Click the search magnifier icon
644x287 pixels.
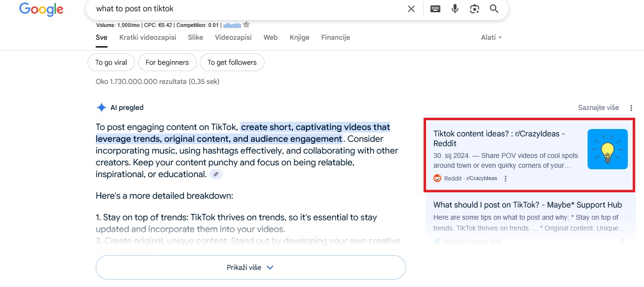tap(494, 8)
